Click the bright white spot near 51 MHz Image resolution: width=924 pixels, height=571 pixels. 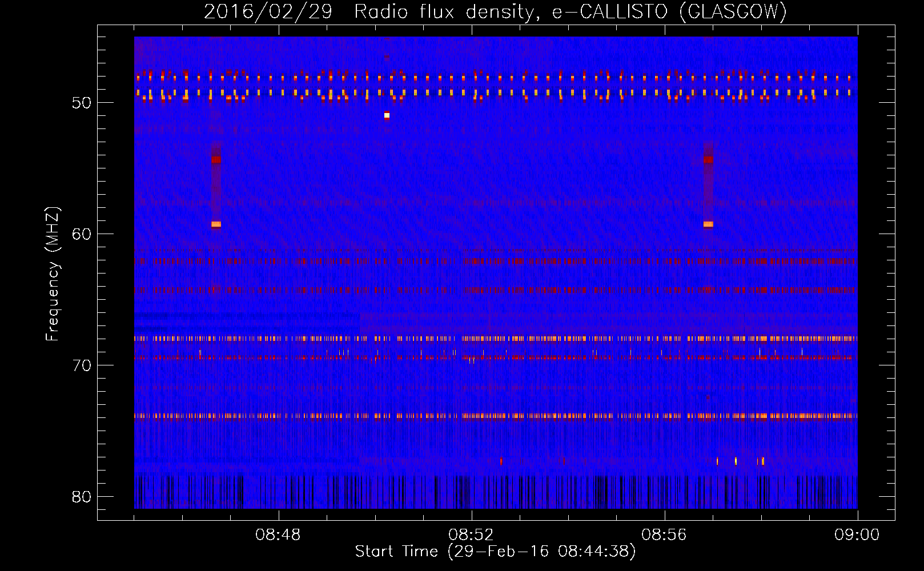(387, 115)
